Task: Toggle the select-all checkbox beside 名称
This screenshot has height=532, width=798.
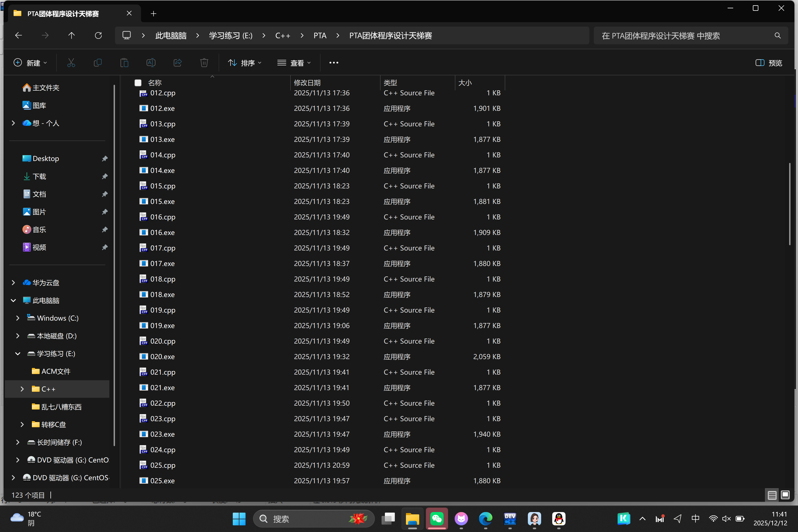Action: (138, 83)
